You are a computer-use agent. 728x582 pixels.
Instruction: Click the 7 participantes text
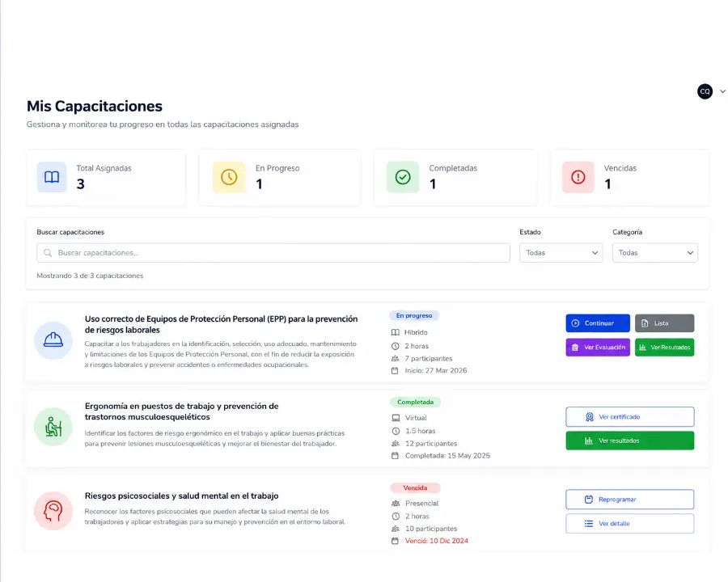click(x=428, y=358)
